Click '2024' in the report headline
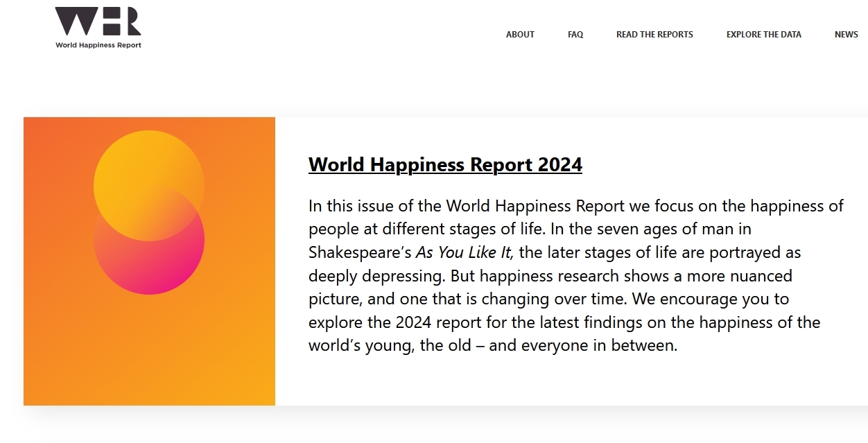 [x=559, y=165]
